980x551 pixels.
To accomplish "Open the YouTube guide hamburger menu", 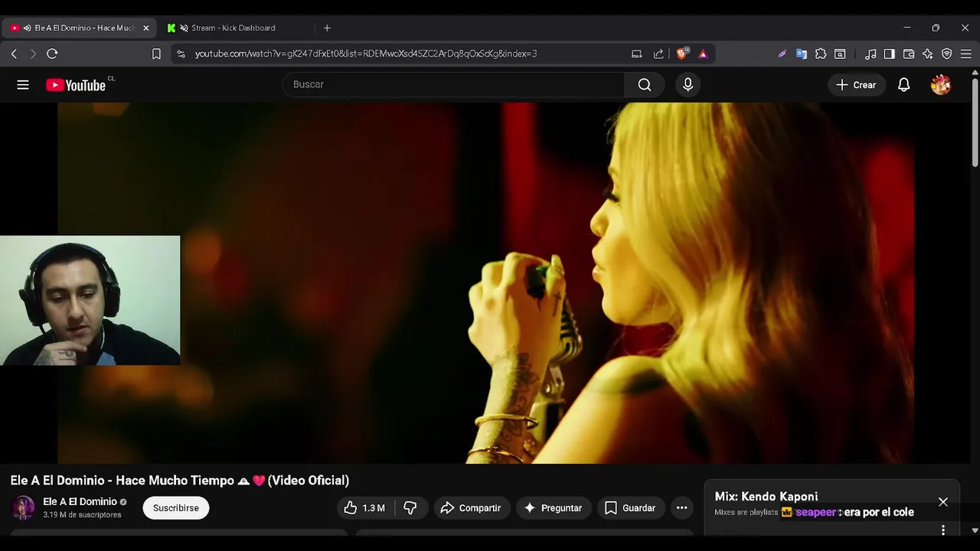I will (x=23, y=85).
